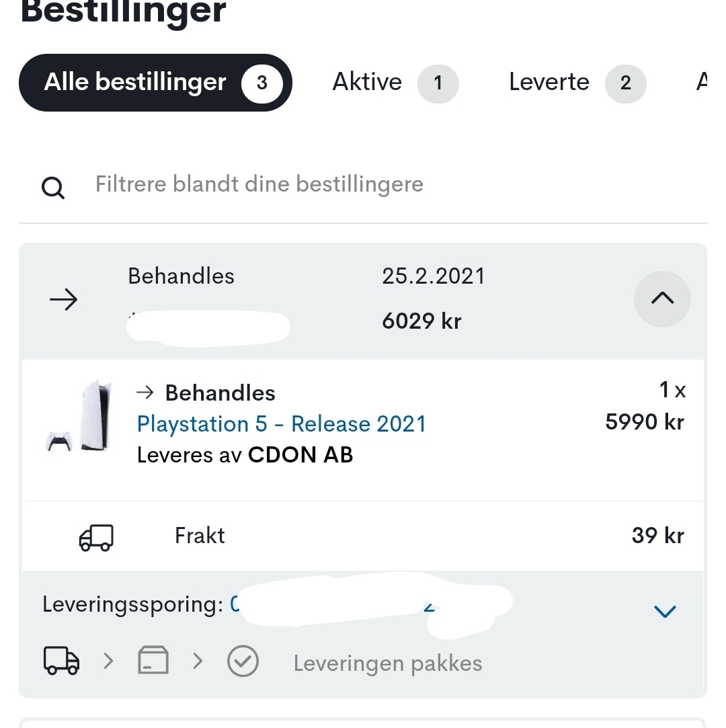Click the package box tracking step icon

(153, 659)
